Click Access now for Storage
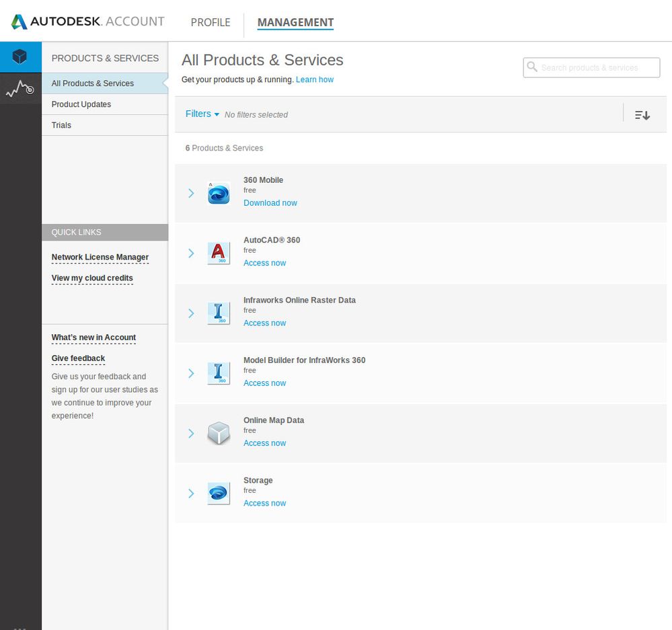 (x=264, y=503)
